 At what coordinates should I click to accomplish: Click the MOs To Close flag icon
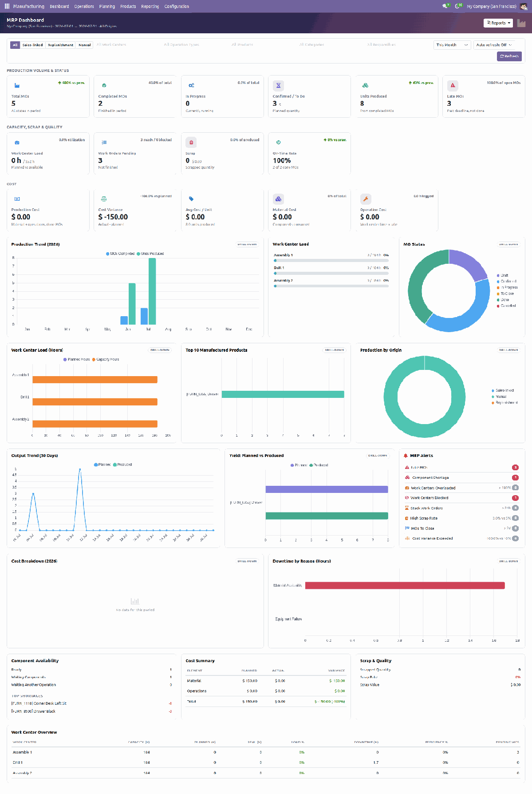point(407,528)
